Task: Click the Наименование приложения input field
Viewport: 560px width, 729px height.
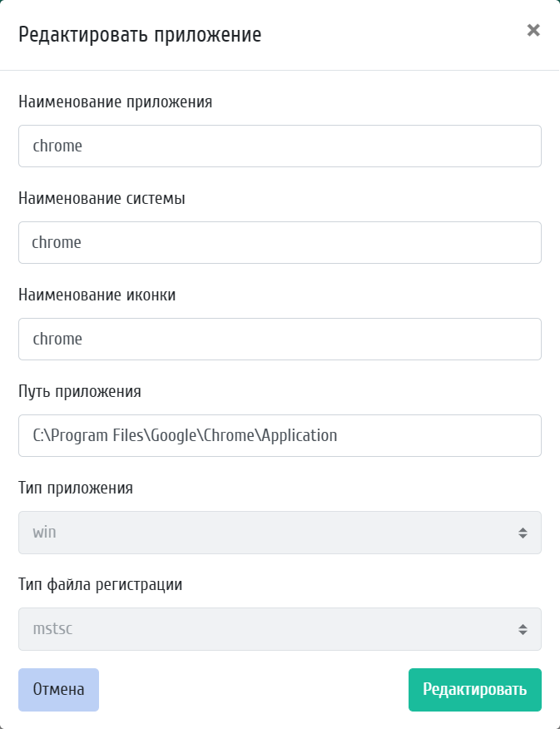Action: 280,146
